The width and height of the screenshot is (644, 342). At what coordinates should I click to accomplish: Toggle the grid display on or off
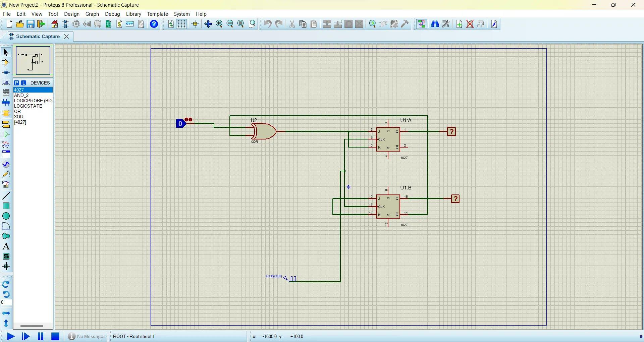click(181, 24)
